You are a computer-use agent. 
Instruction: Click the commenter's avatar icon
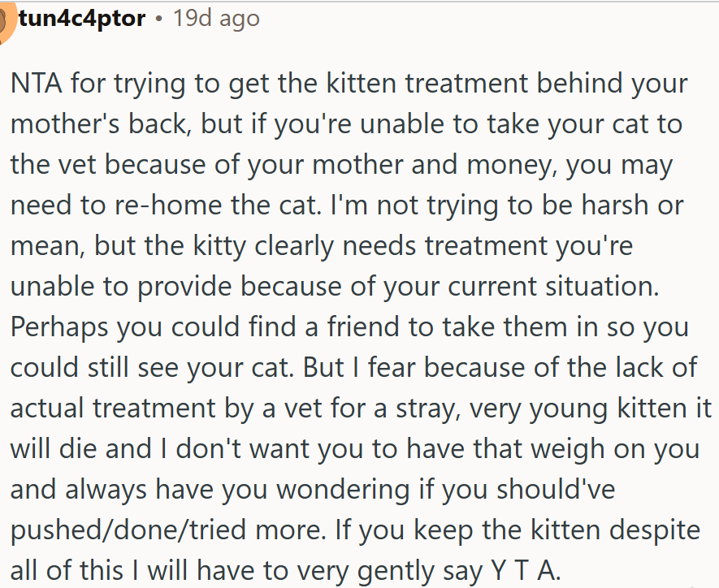tap(6, 19)
